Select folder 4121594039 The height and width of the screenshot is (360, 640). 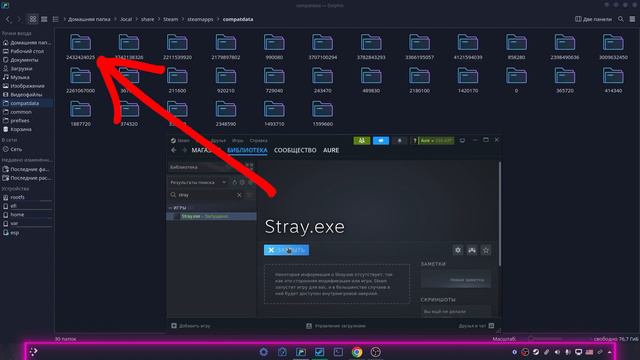point(468,47)
